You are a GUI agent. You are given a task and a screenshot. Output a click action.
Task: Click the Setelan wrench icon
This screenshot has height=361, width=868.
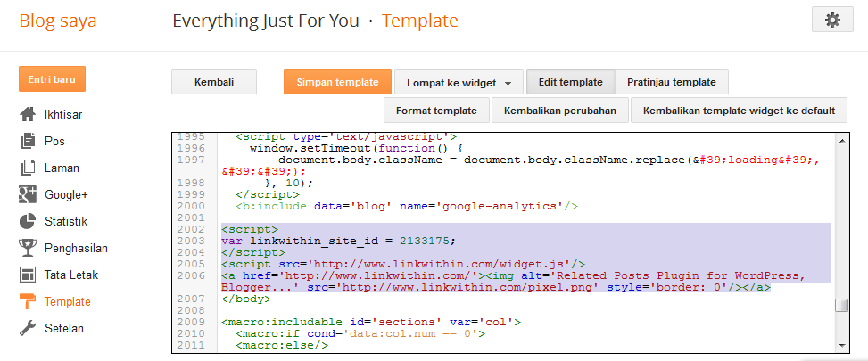click(28, 328)
